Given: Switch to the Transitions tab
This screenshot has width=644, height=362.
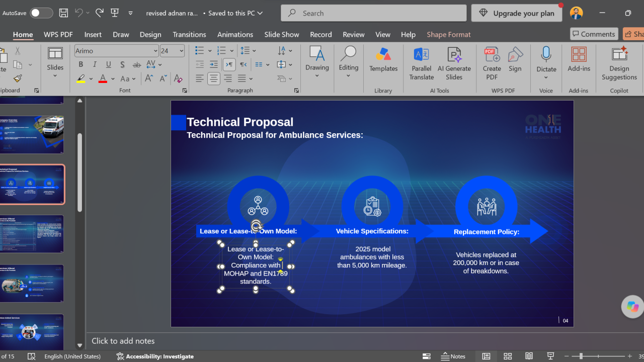Looking at the screenshot, I should (189, 34).
